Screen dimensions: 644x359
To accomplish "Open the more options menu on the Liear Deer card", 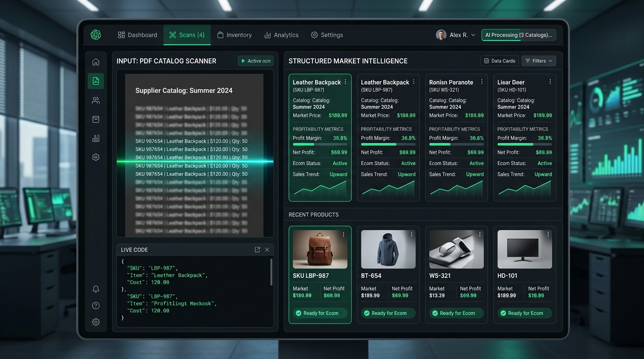I will click(550, 82).
